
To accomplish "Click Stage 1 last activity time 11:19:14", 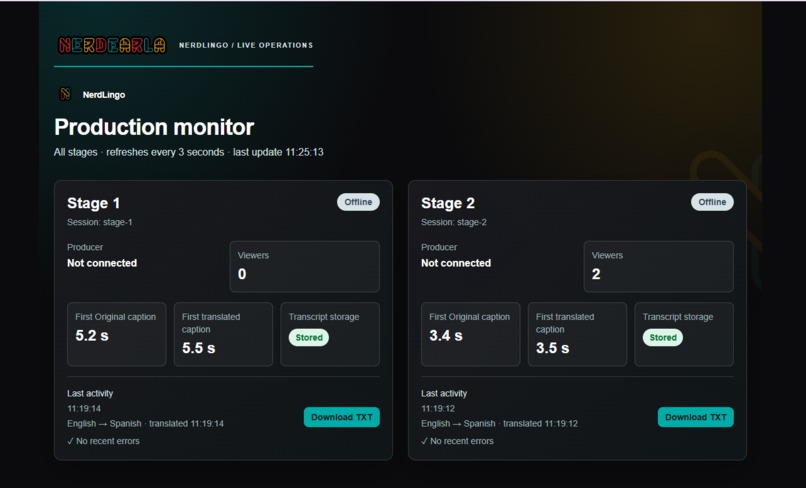I will 84,409.
